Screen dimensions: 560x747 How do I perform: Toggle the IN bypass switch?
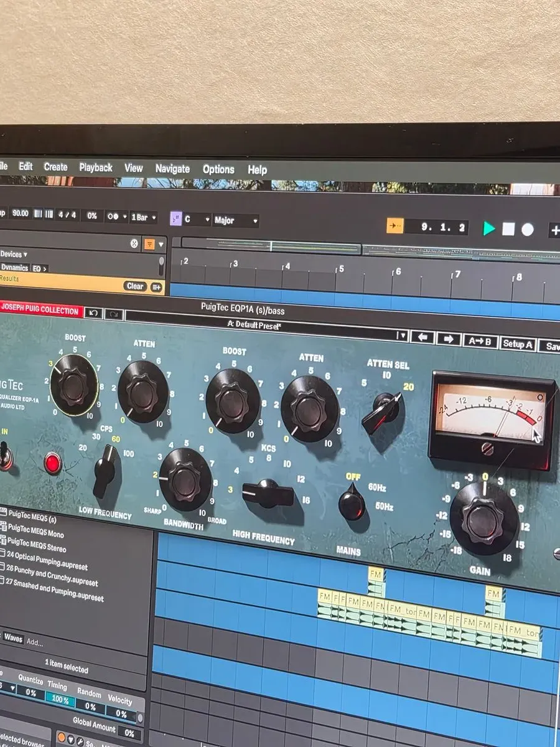(x=5, y=456)
